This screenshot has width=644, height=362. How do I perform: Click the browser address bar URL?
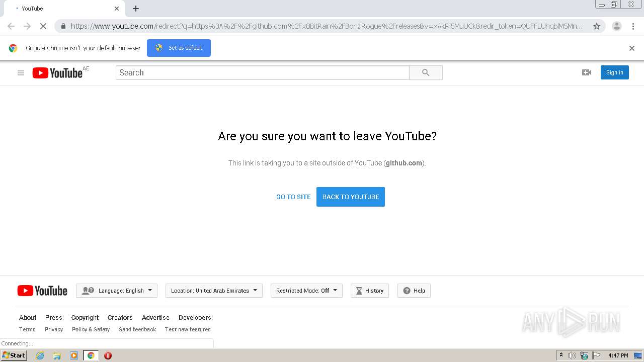click(327, 26)
